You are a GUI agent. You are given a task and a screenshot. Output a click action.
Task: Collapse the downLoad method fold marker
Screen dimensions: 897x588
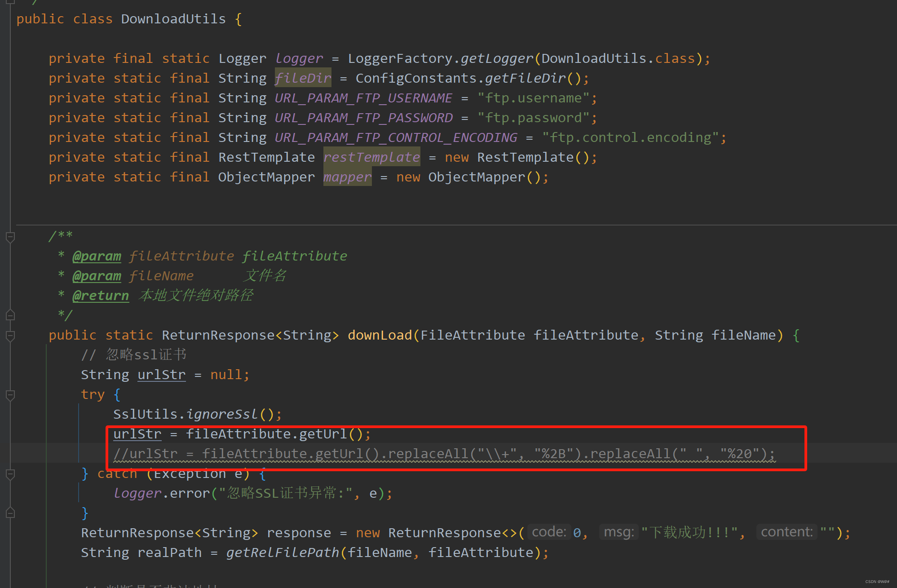pyautogui.click(x=10, y=336)
